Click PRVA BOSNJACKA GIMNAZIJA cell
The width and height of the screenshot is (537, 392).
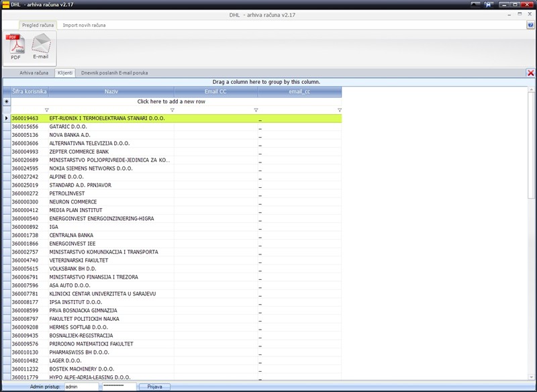(111, 311)
